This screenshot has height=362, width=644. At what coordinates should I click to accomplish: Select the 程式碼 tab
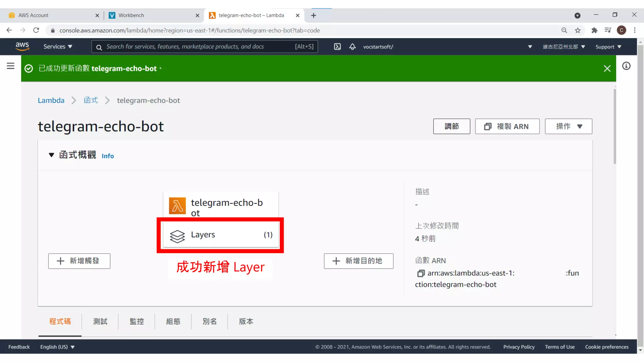(x=60, y=321)
